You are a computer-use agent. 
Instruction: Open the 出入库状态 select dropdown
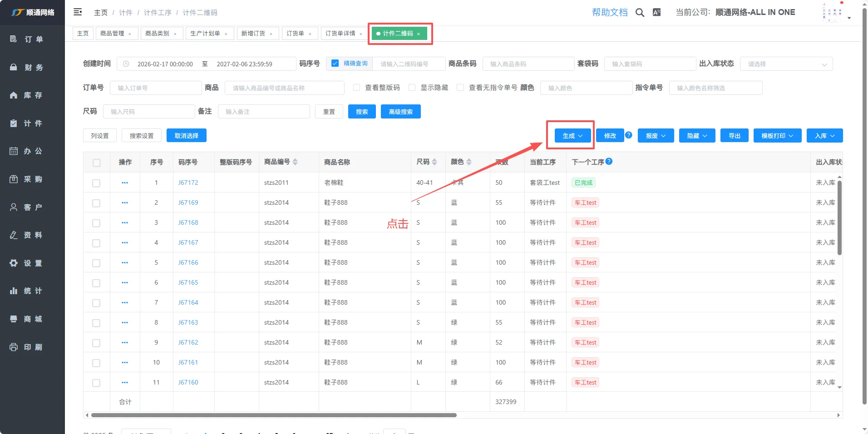tap(786, 64)
